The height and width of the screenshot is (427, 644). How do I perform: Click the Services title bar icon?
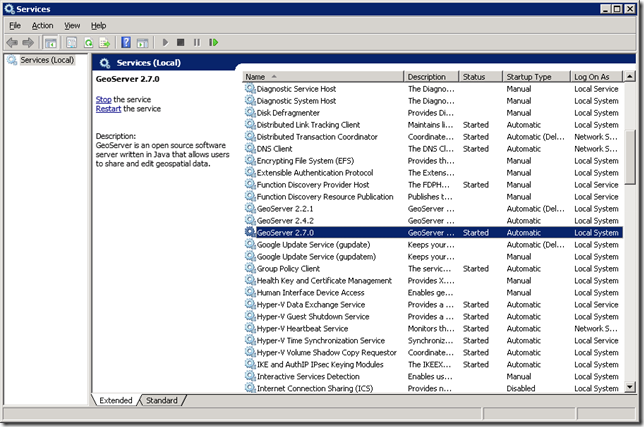pyautogui.click(x=9, y=9)
